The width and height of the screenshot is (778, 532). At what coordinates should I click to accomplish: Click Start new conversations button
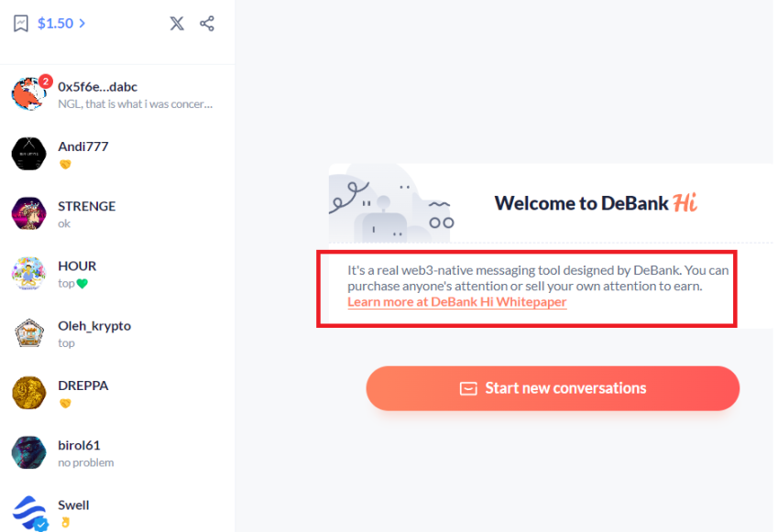553,388
